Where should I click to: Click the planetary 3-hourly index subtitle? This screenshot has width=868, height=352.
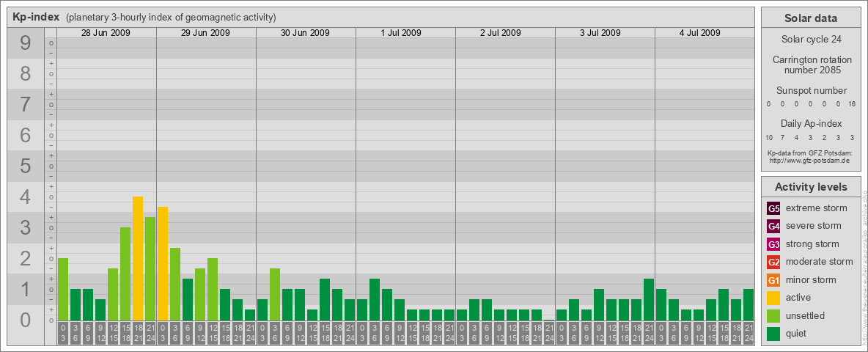[171, 18]
